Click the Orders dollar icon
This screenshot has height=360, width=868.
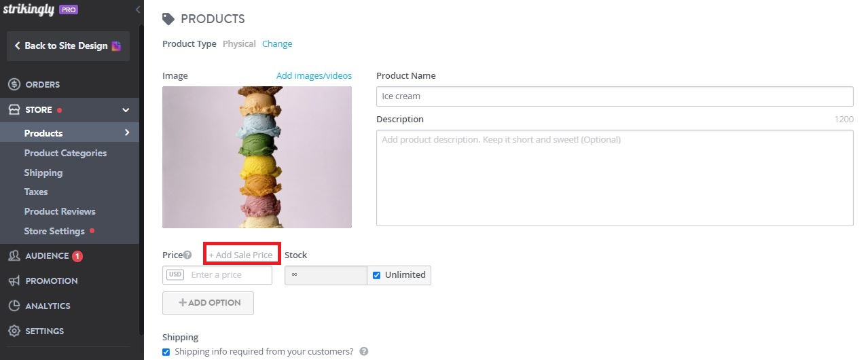[14, 84]
